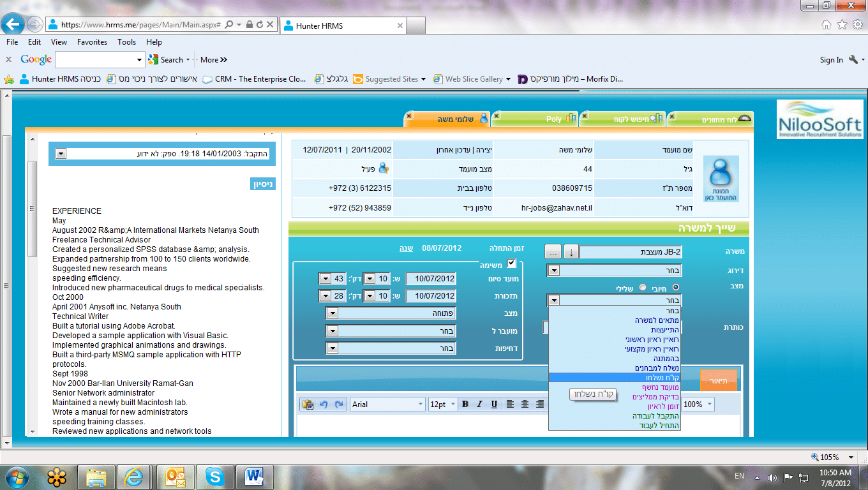868x490 pixels.
Task: Redo the edit in the editor toolbar
Action: point(339,404)
